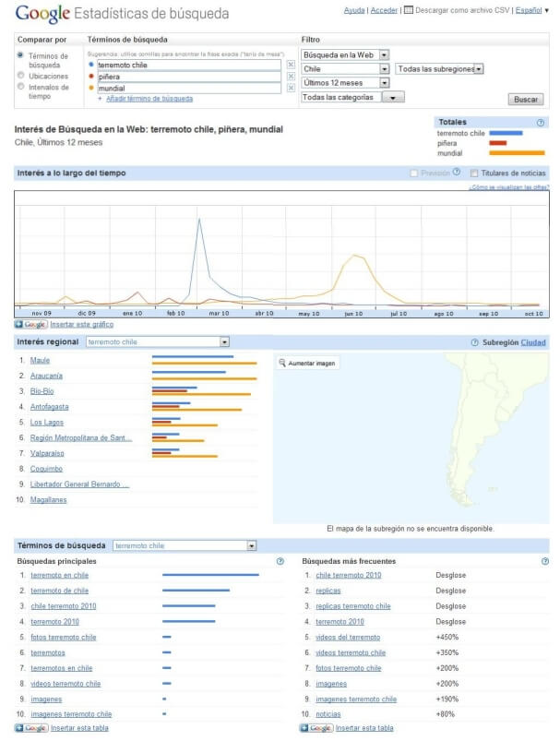Screen dimensions: 560x741
Task: Open the Español language menu
Action: pyautogui.click(x=531, y=10)
